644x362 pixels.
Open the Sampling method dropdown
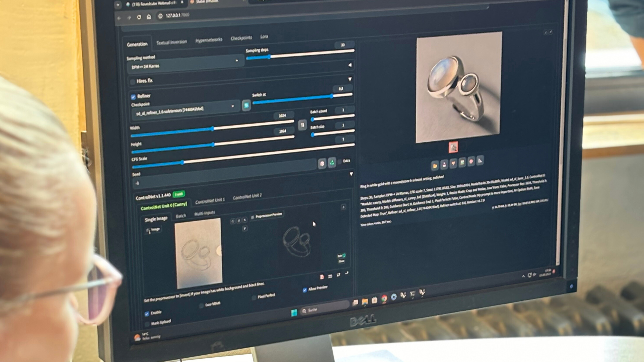(185, 64)
